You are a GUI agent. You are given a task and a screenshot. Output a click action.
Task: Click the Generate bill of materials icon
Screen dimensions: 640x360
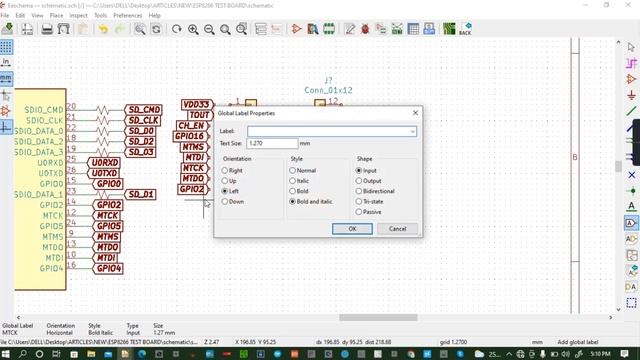(429, 29)
